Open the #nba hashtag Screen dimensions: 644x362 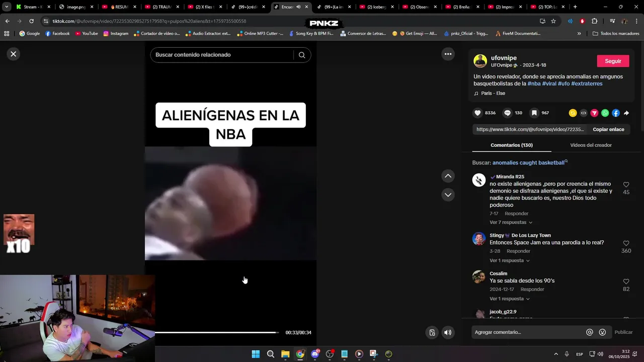[x=534, y=84]
